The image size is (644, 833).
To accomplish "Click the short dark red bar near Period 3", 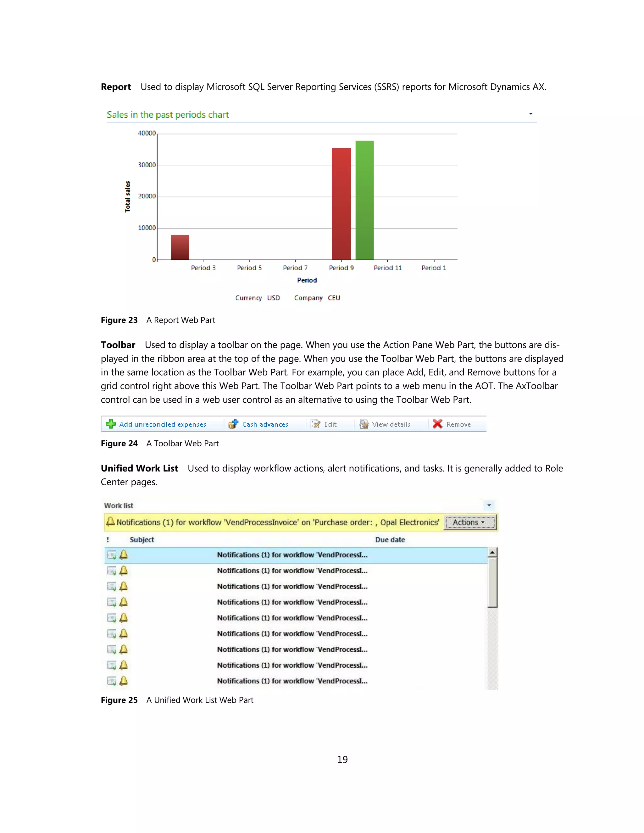I will tap(180, 247).
